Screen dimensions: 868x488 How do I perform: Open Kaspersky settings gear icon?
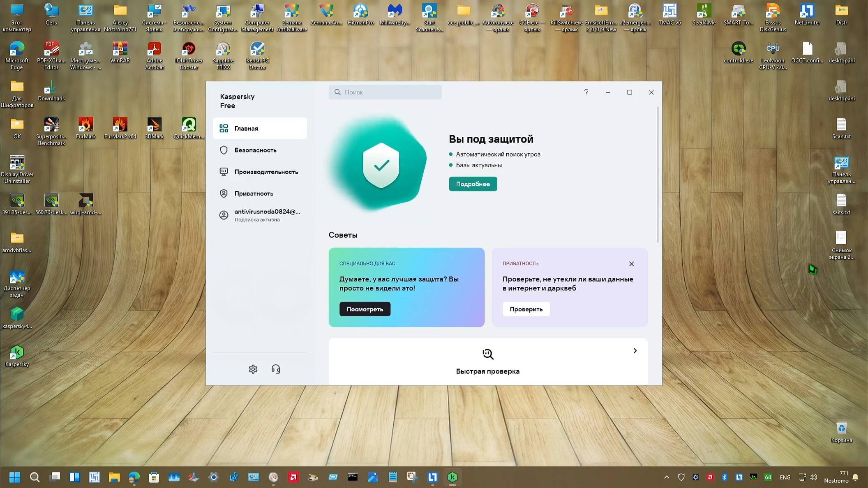tap(253, 369)
